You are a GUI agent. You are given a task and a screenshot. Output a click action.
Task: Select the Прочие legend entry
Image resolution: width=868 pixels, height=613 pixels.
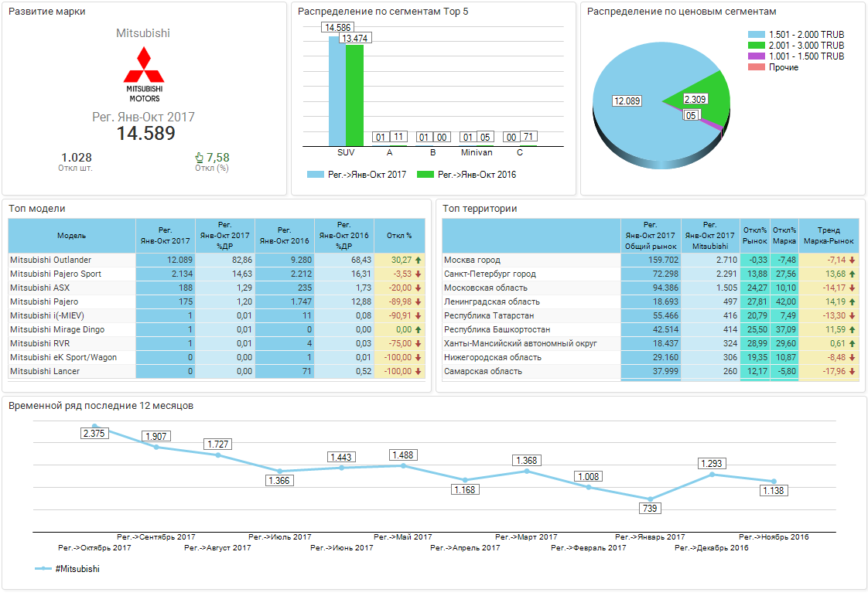(x=783, y=67)
